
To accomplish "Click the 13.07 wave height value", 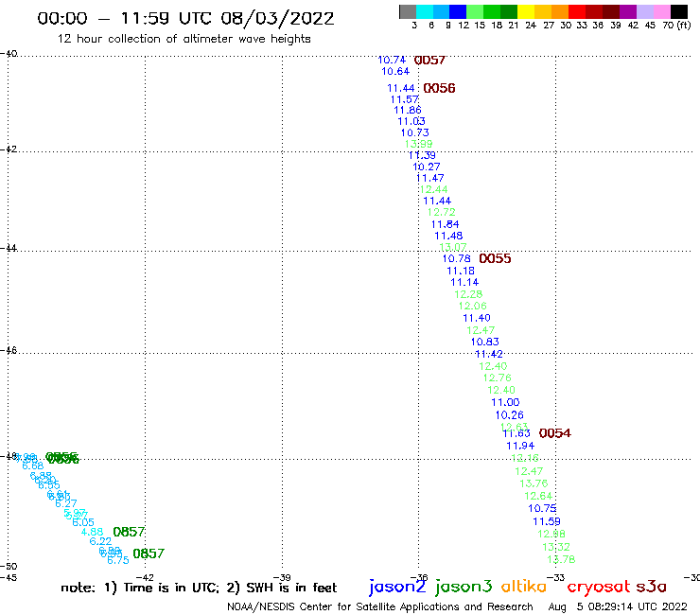I will click(x=453, y=248).
